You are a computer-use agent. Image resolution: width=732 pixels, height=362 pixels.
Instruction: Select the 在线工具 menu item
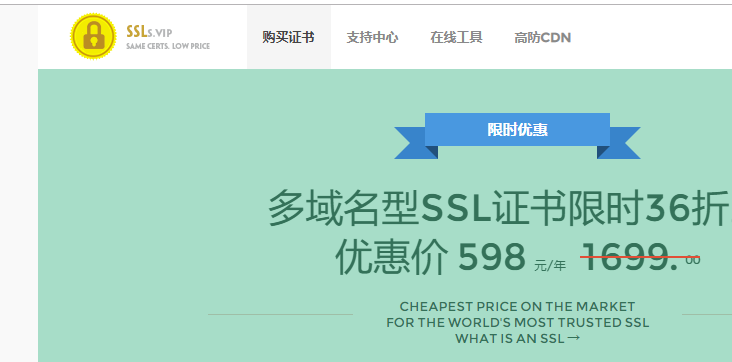pyautogui.click(x=456, y=37)
